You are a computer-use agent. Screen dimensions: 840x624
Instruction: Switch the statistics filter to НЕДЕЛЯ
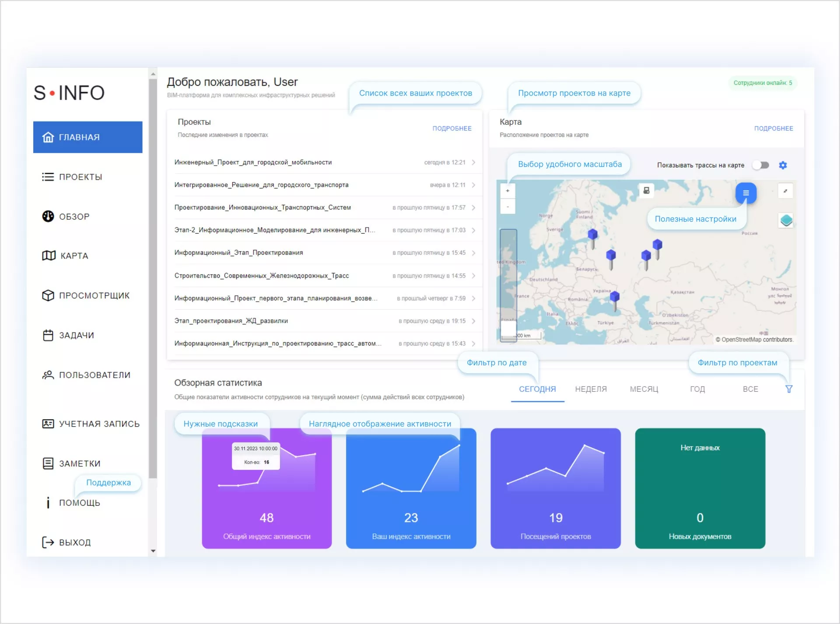coord(591,389)
